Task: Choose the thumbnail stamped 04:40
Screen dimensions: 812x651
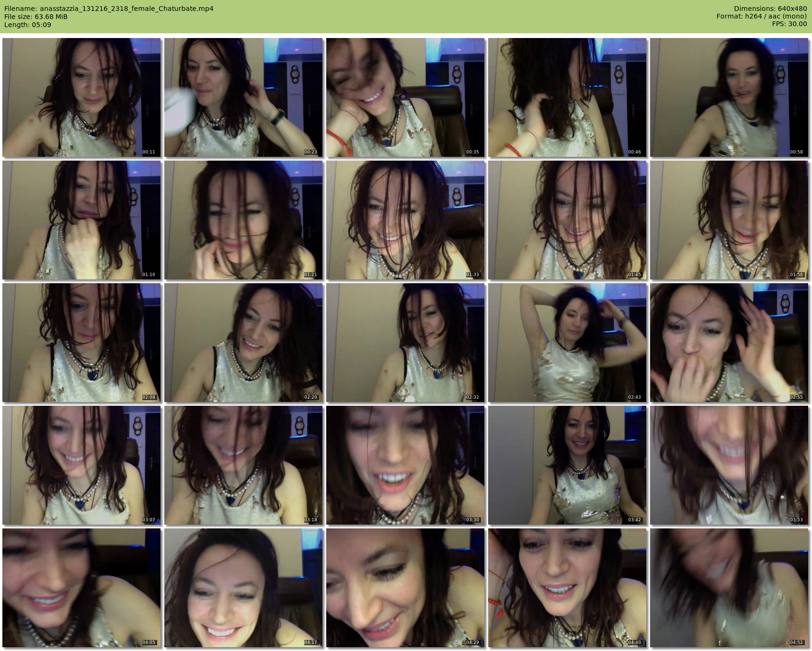Action: click(x=567, y=588)
